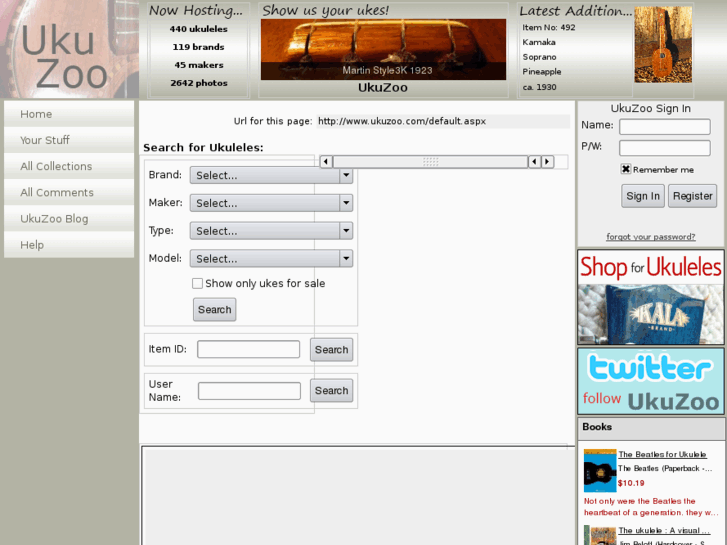
Task: Open the latest addition Kamaka pineapple photo
Action: [663, 45]
